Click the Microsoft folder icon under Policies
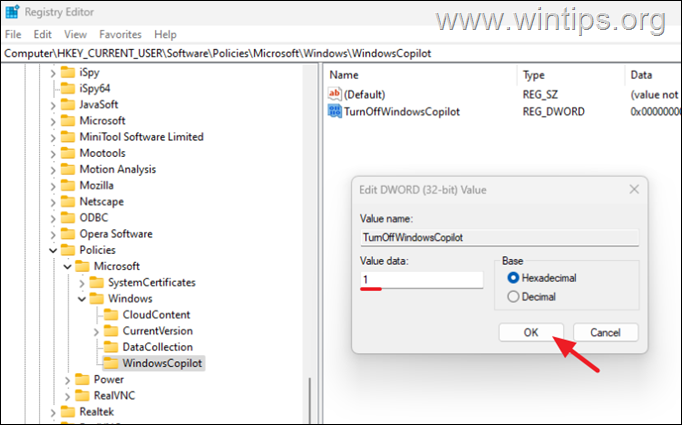Image resolution: width=682 pixels, height=425 pixels. pos(82,266)
